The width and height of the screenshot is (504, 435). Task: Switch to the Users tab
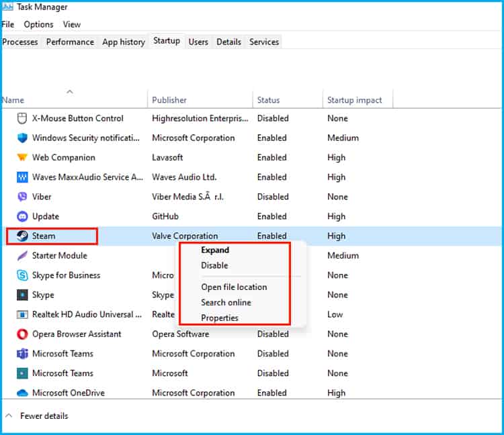(x=198, y=42)
